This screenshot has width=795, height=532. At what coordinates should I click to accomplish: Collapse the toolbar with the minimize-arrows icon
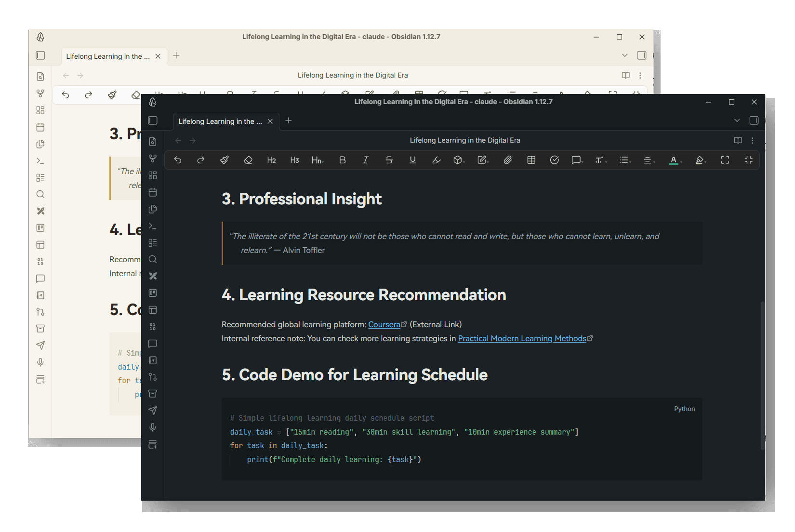click(749, 160)
